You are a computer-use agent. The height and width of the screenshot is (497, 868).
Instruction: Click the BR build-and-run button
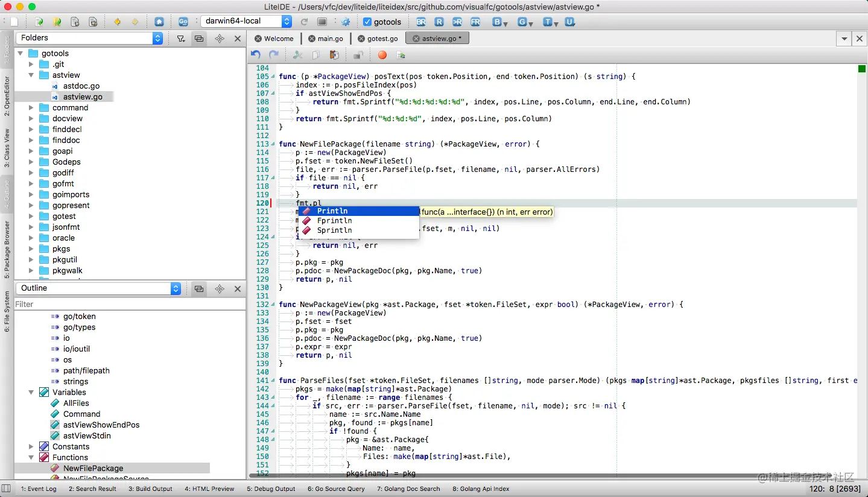click(421, 22)
